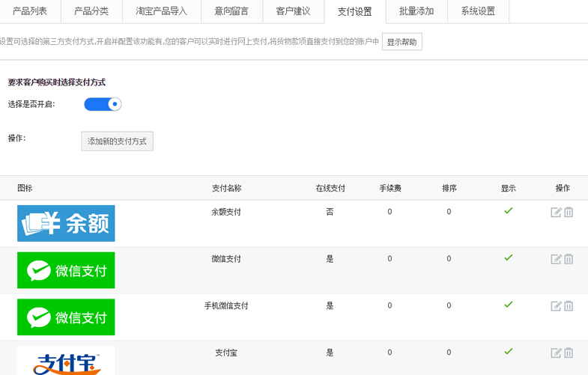This screenshot has width=588, height=375.
Task: Edit the 余额支付 payment method
Action: [x=556, y=213]
